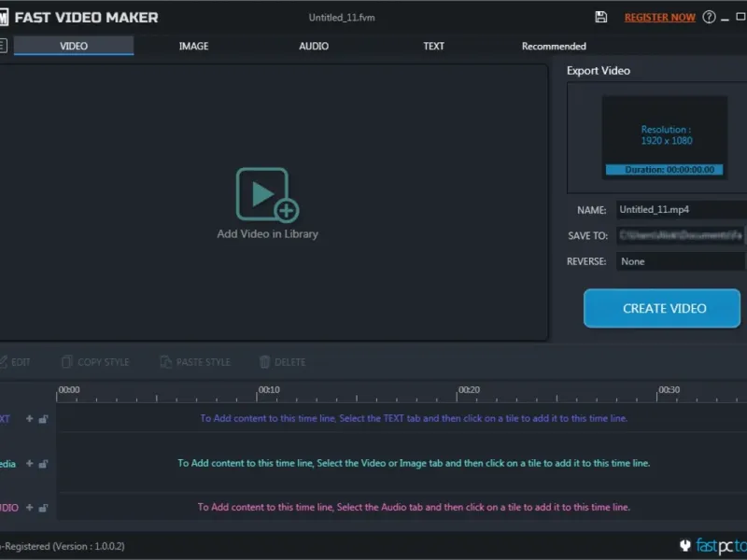The width and height of the screenshot is (747, 560).
Task: Click the SAVE TO path field
Action: (x=682, y=235)
